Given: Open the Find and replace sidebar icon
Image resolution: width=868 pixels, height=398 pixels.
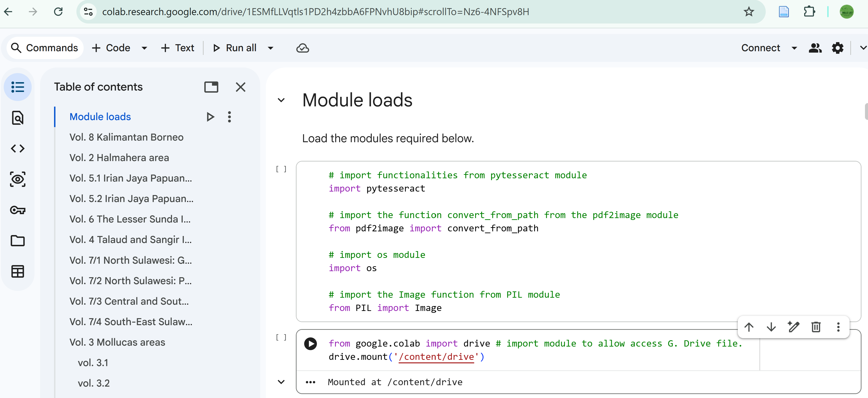Looking at the screenshot, I should (x=17, y=118).
